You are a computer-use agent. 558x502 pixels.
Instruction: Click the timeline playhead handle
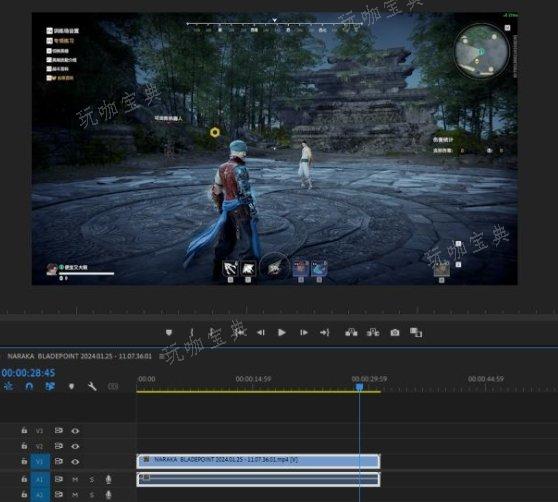(x=359, y=386)
